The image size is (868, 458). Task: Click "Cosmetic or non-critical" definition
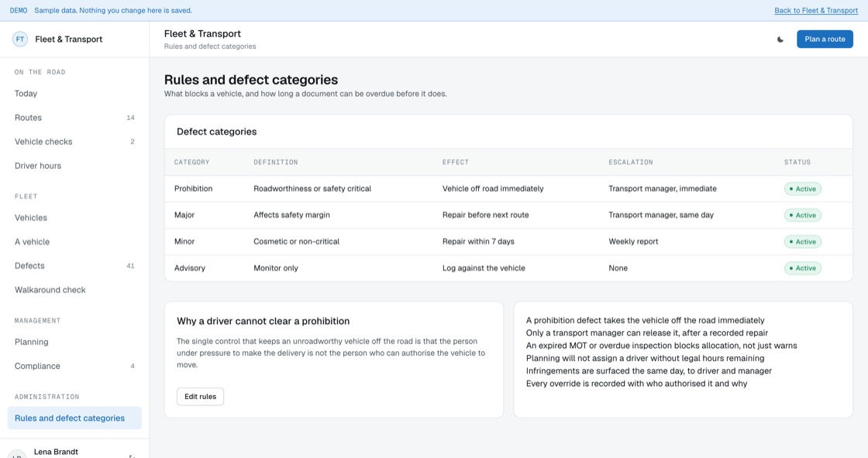tap(296, 242)
